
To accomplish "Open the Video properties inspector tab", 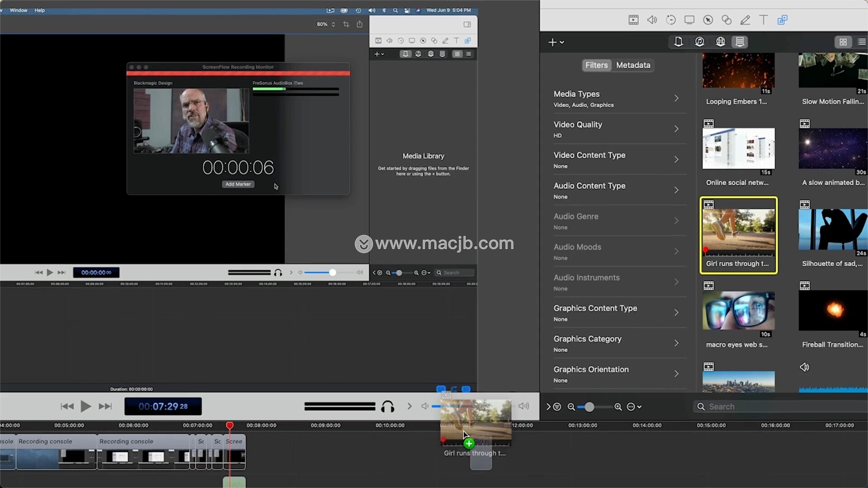I will tap(633, 20).
